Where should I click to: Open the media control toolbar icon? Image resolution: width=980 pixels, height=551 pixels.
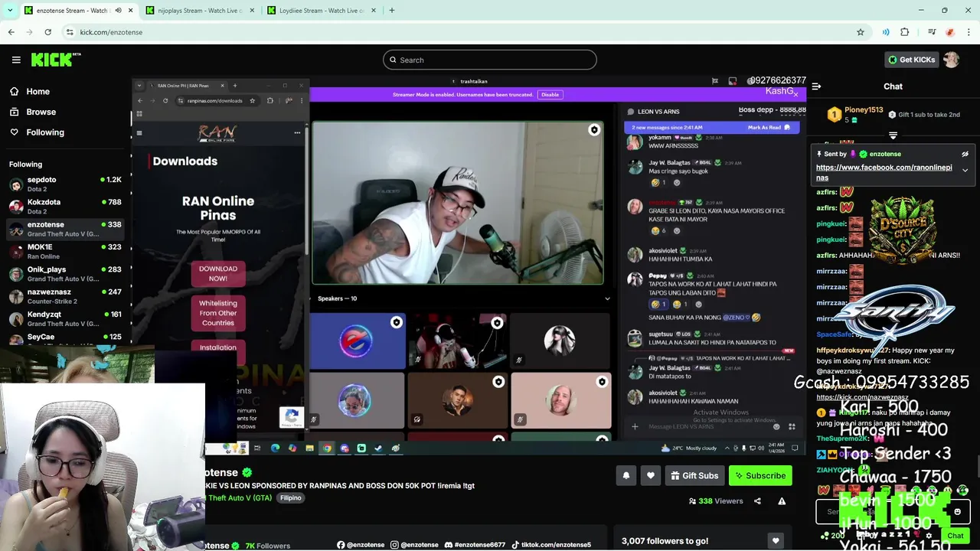pyautogui.click(x=931, y=32)
